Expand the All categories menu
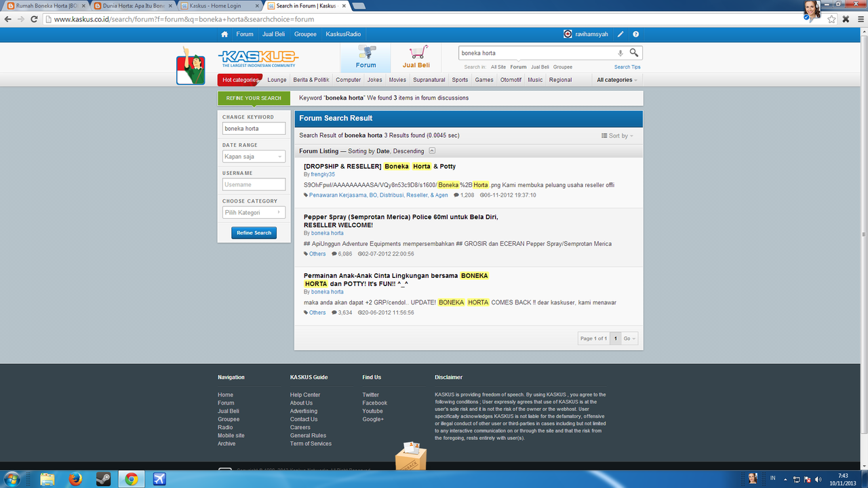Viewport: 868px width, 488px height. [x=616, y=80]
